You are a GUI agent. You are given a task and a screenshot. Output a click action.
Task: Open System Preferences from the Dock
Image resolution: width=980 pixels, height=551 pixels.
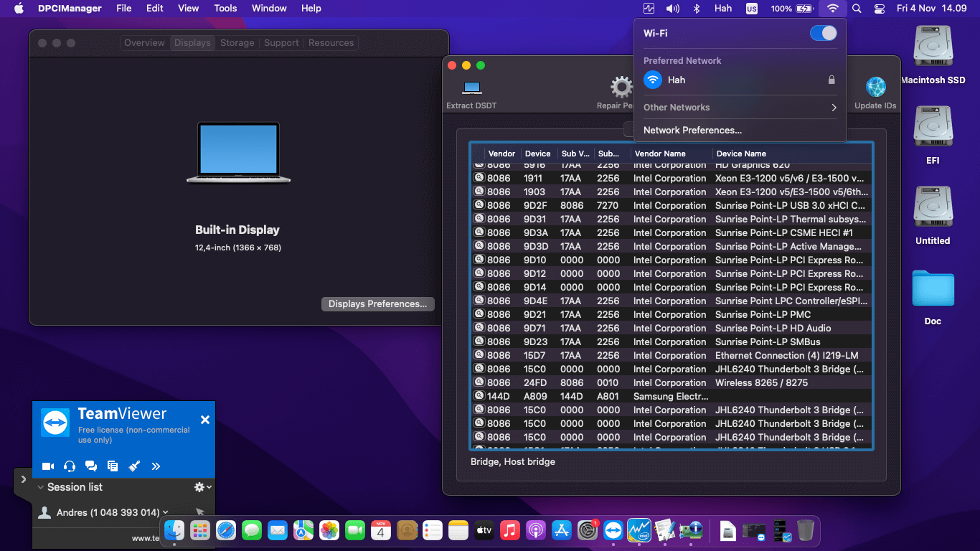click(x=588, y=531)
